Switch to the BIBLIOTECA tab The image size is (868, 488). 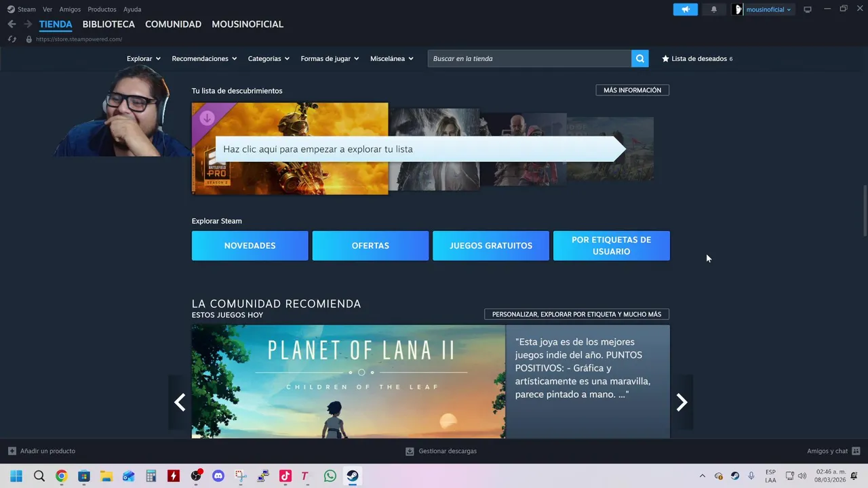pos(108,24)
